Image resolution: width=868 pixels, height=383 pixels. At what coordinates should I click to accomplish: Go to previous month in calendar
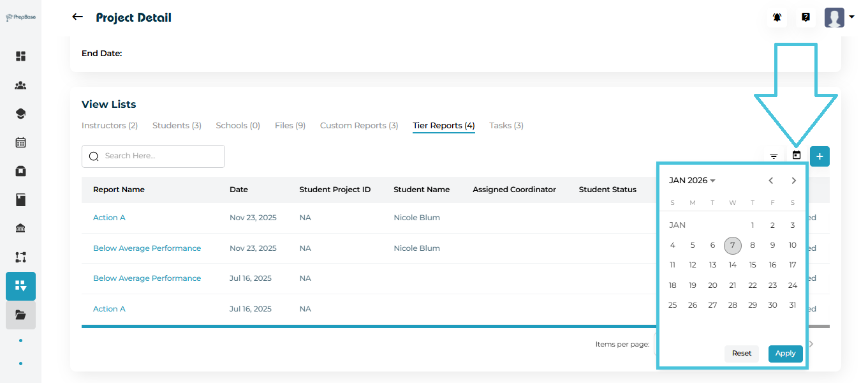(x=771, y=181)
